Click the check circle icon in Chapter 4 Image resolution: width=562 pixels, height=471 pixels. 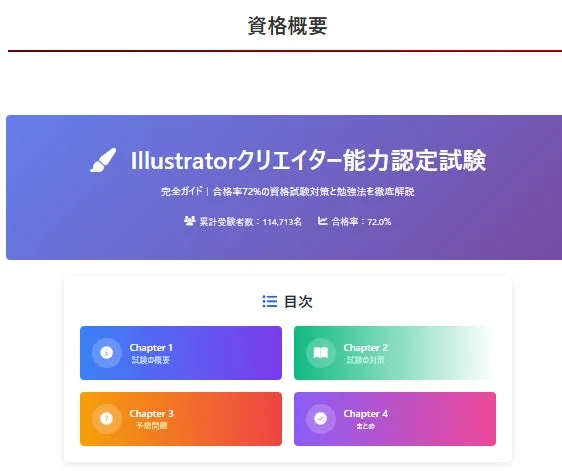(x=320, y=418)
